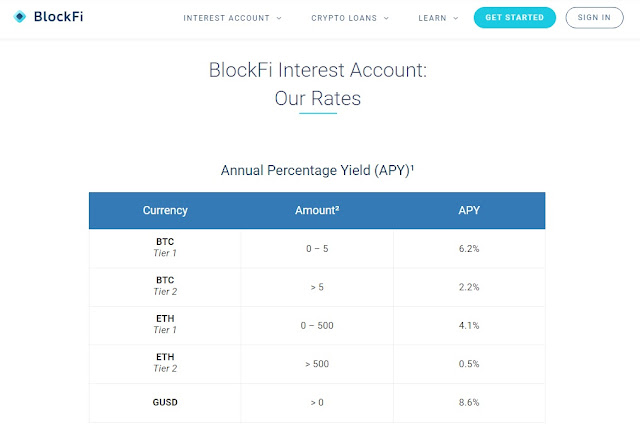The width and height of the screenshot is (640, 434).
Task: Click the Annual Percentage Yield heading
Action: point(318,170)
